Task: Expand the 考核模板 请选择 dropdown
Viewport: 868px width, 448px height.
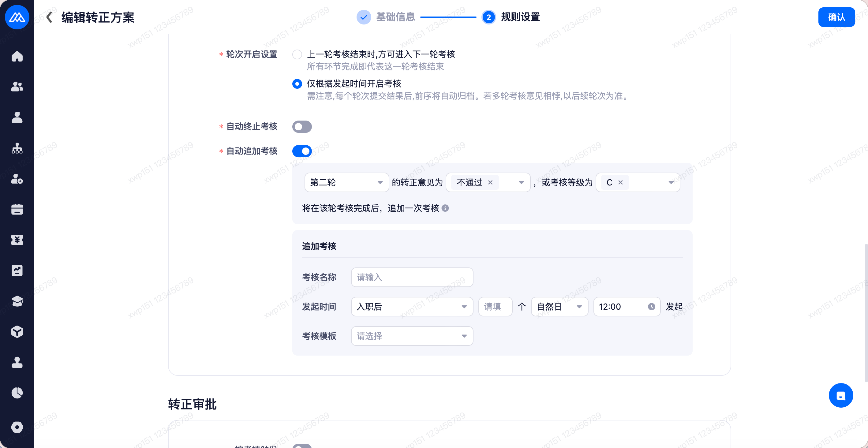Action: (412, 336)
